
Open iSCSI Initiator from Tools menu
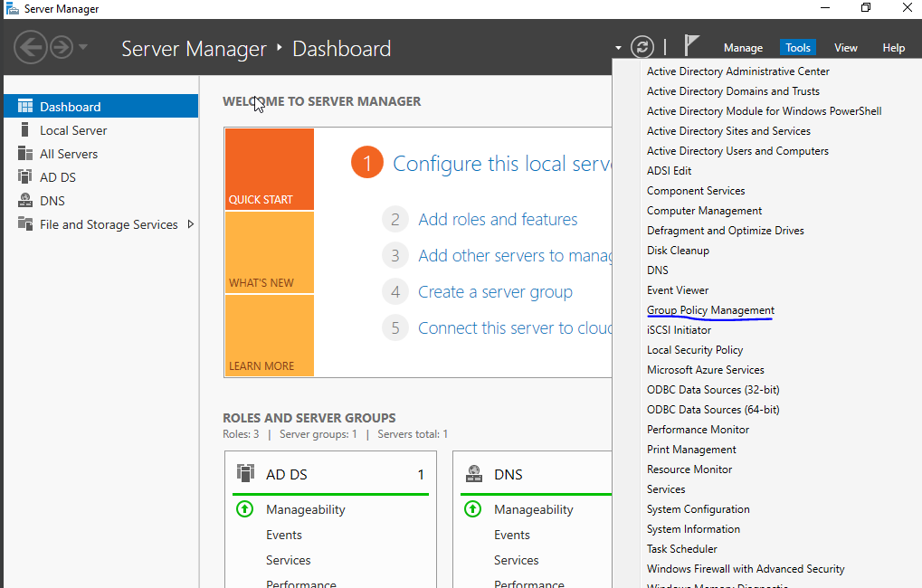coord(680,330)
